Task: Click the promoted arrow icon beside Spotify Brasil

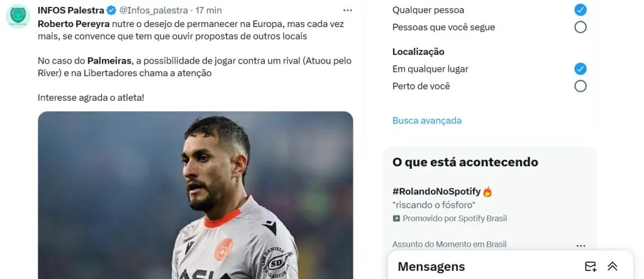Action: 396,219
